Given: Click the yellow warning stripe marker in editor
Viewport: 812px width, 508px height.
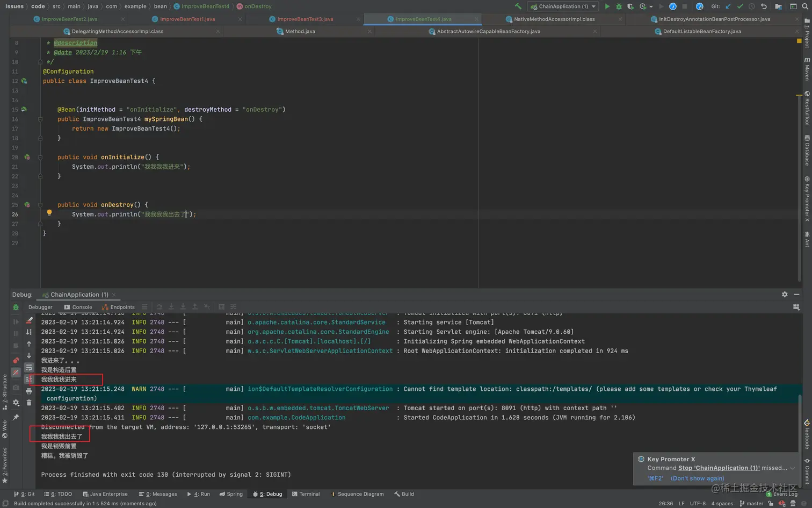Looking at the screenshot, I should point(799,95).
